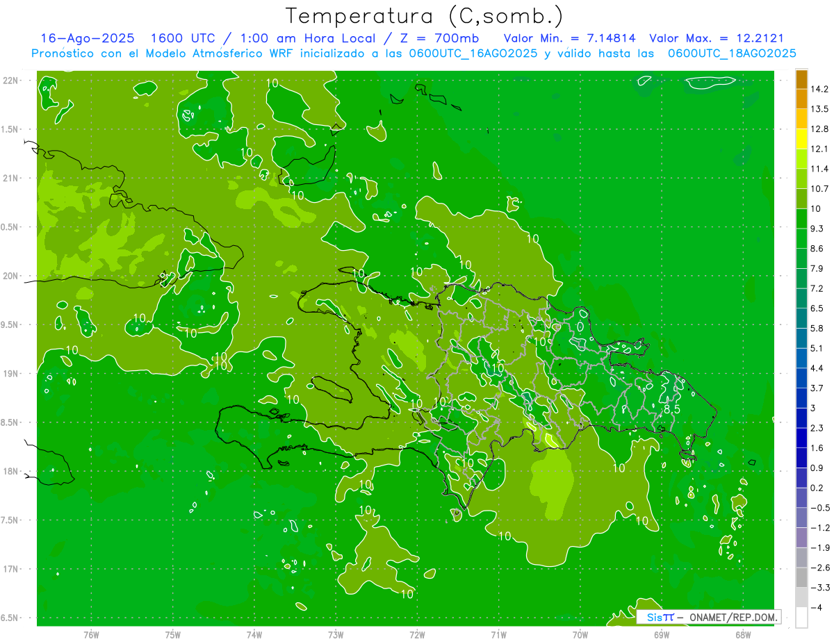The image size is (834, 644).
Task: Click the Valor Min. = 7.14814 readout
Action: click(x=569, y=38)
